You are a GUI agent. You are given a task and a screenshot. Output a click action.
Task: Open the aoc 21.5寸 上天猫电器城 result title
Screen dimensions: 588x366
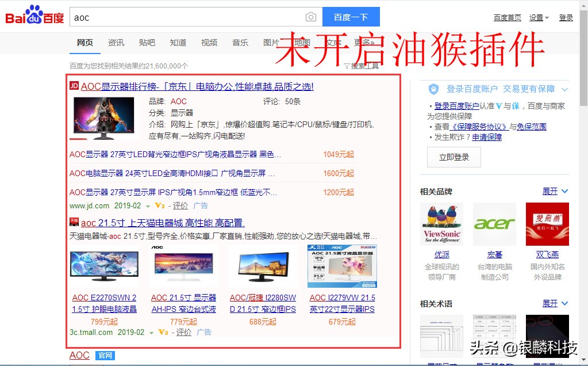163,223
